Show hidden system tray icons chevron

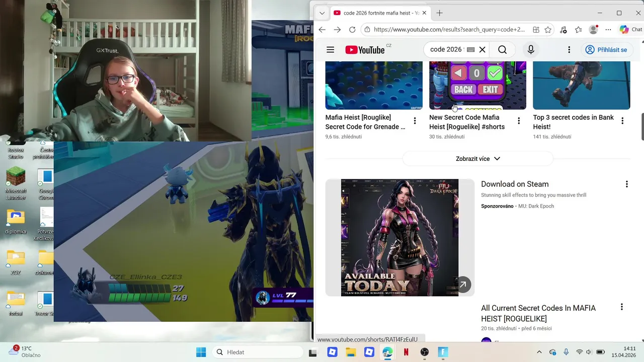point(539,352)
